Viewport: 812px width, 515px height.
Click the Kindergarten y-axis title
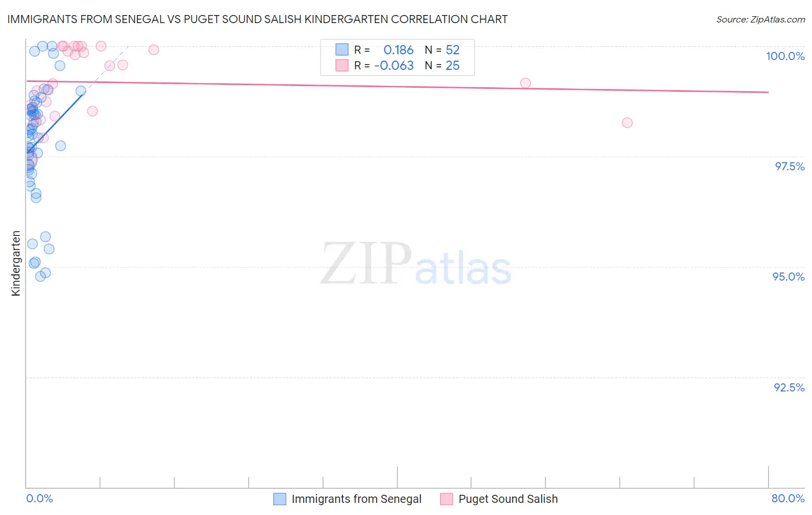click(16, 263)
